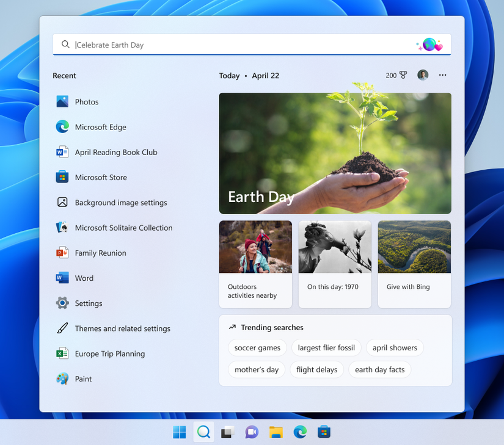Open the more options ellipsis menu
504x445 pixels.
coord(442,75)
